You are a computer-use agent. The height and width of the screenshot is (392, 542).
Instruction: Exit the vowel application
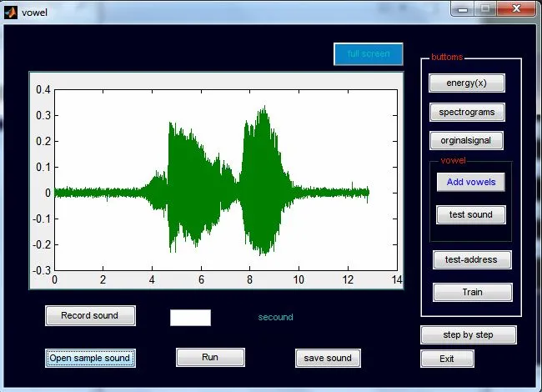[447, 359]
